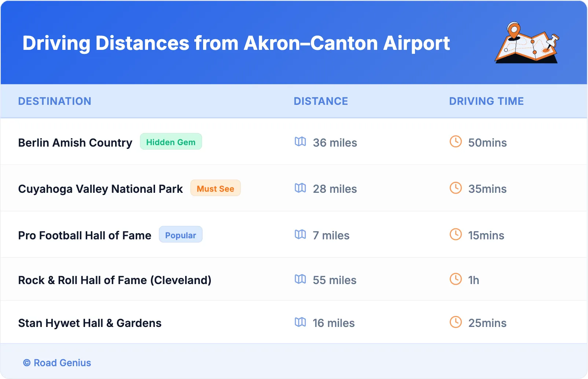Click Berlin Amish Country destination name
Viewport: 588px width, 379px height.
pos(75,143)
